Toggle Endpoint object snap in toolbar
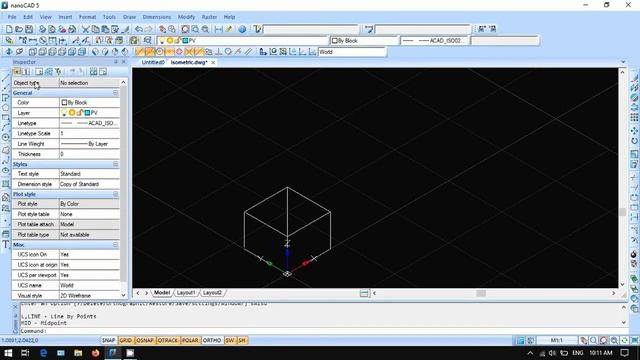 [140, 52]
